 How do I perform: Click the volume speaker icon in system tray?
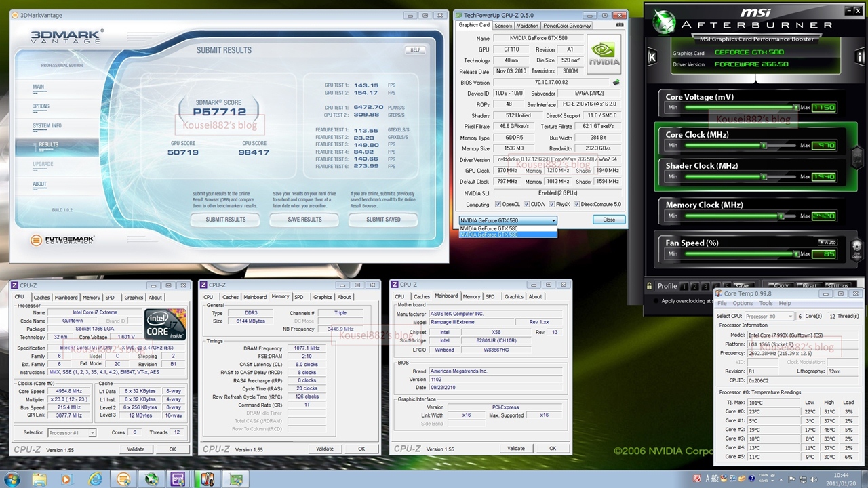(x=814, y=479)
